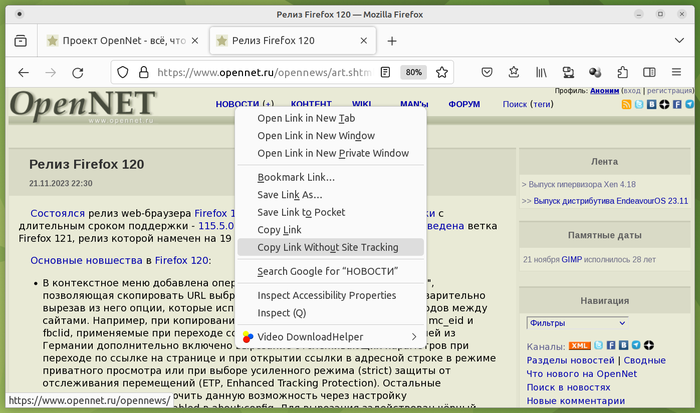Select the Релиз Firefox 120 tab
This screenshot has width=700, height=413.
(292, 41)
